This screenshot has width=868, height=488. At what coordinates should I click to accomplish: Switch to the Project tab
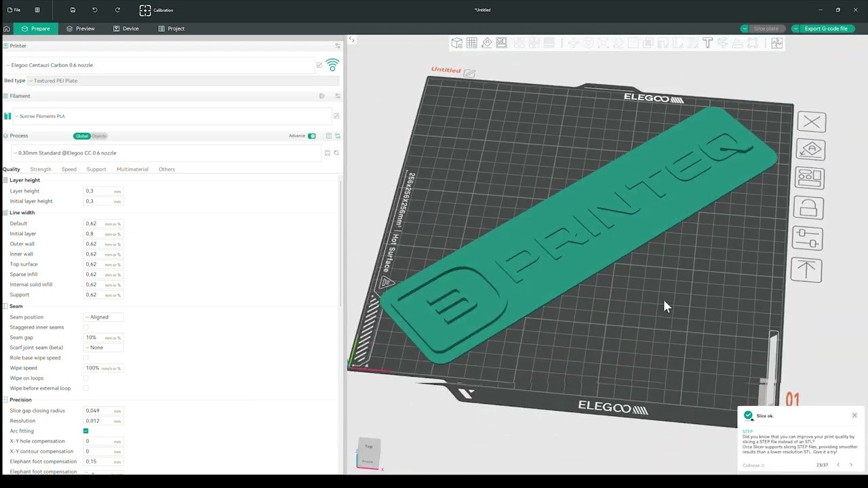(171, 28)
